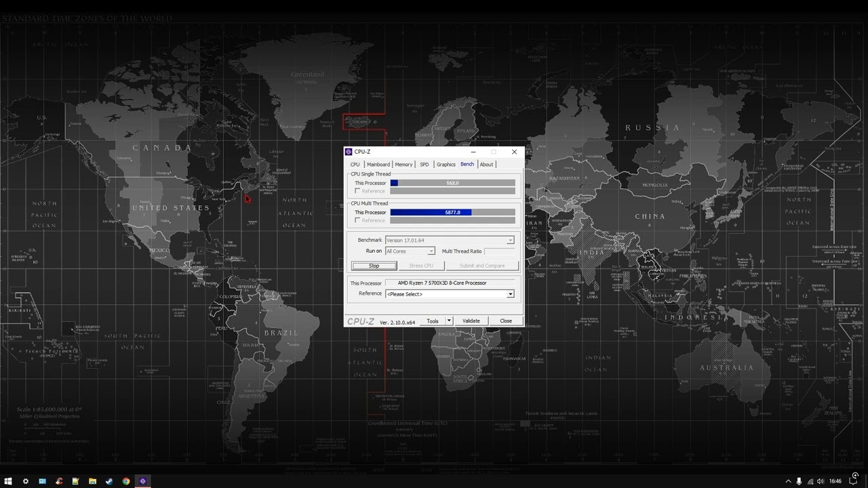This screenshot has height=488, width=868.
Task: Click the CPU-Z title bar logo
Action: tap(349, 152)
